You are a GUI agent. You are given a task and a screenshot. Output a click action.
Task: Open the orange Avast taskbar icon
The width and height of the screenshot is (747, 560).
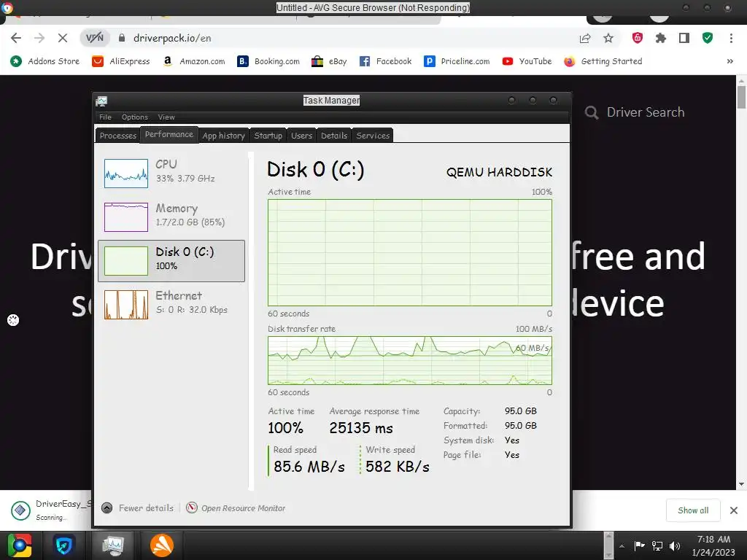pyautogui.click(x=162, y=545)
